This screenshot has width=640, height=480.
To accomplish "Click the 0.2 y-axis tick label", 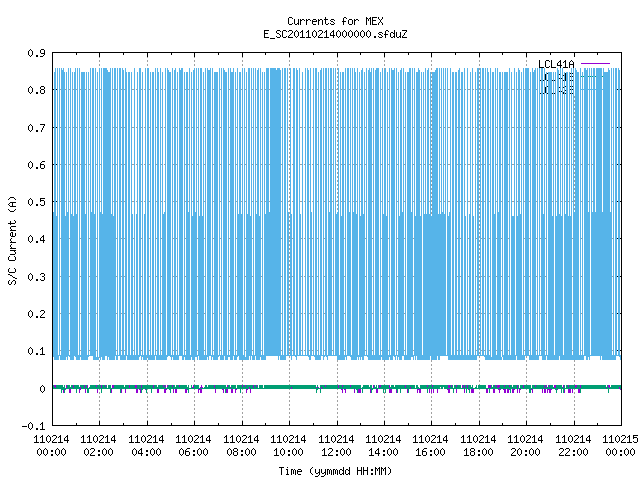I will (36, 314).
